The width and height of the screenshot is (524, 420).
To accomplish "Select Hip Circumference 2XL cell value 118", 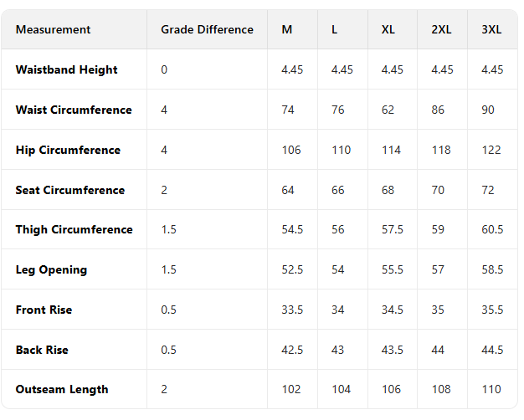I will point(441,150).
